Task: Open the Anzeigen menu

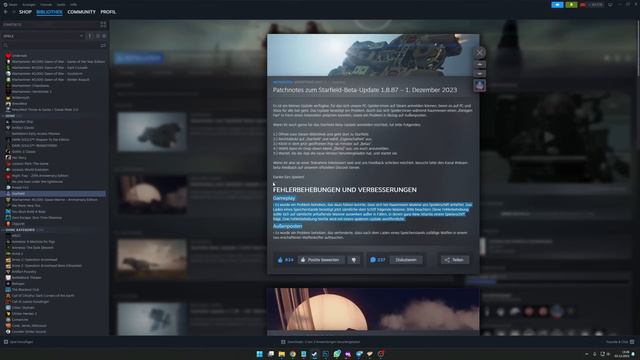Action: (29, 4)
